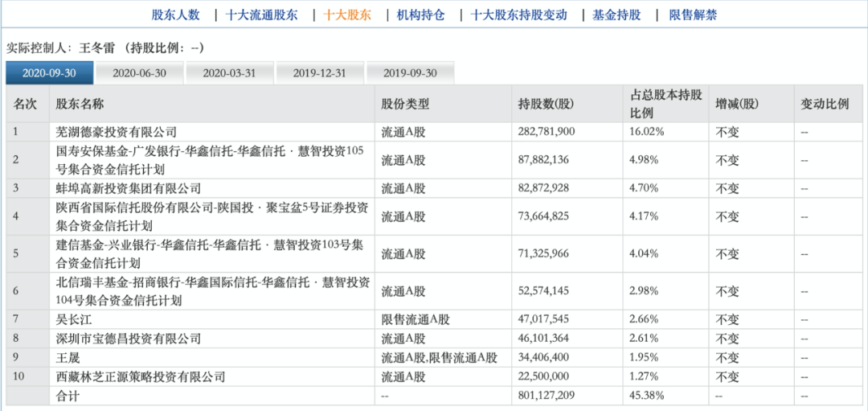Image resolution: width=868 pixels, height=411 pixels.
Task: Select the 2019-12-31 period tab
Action: click(x=319, y=73)
